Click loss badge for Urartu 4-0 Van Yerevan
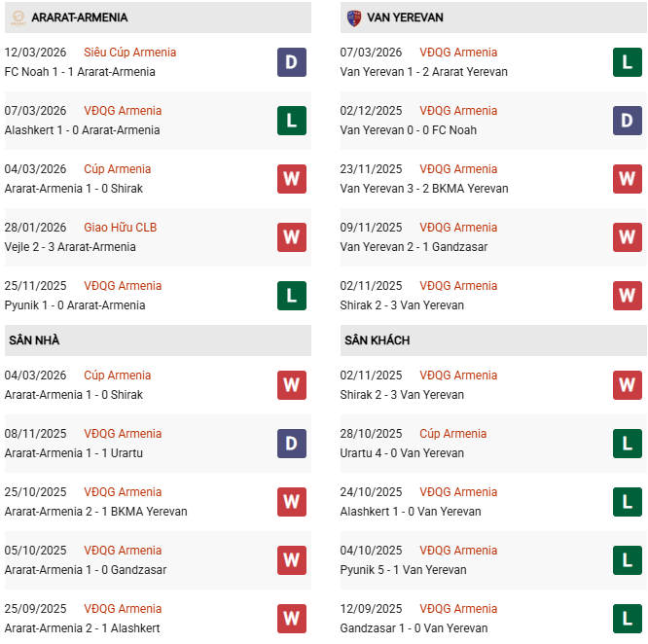This screenshot has width=648, height=644. (x=627, y=444)
